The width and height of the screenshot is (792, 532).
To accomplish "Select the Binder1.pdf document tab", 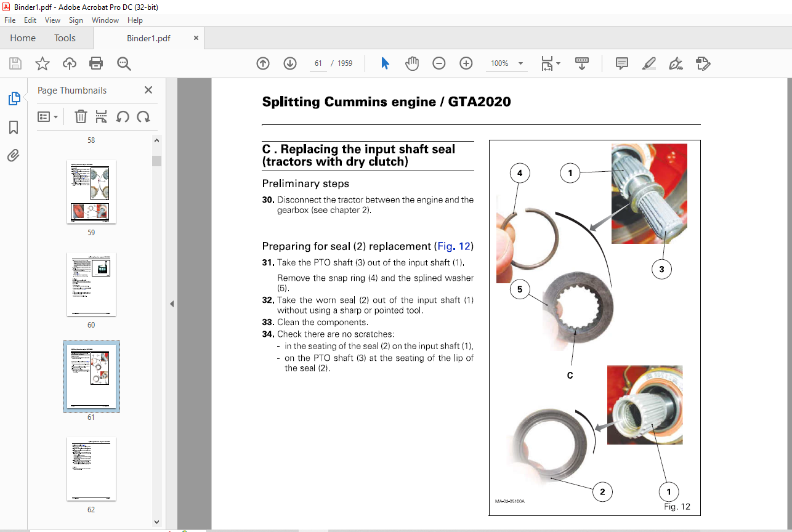I will coord(148,38).
